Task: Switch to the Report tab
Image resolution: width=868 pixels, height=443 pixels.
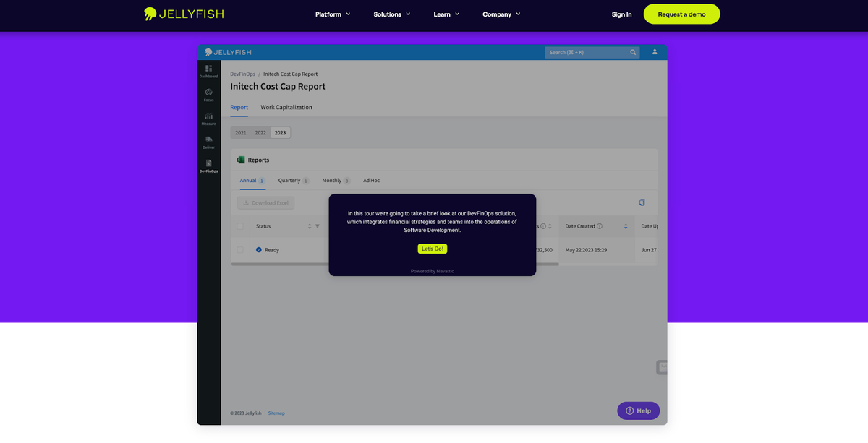Action: [x=239, y=107]
